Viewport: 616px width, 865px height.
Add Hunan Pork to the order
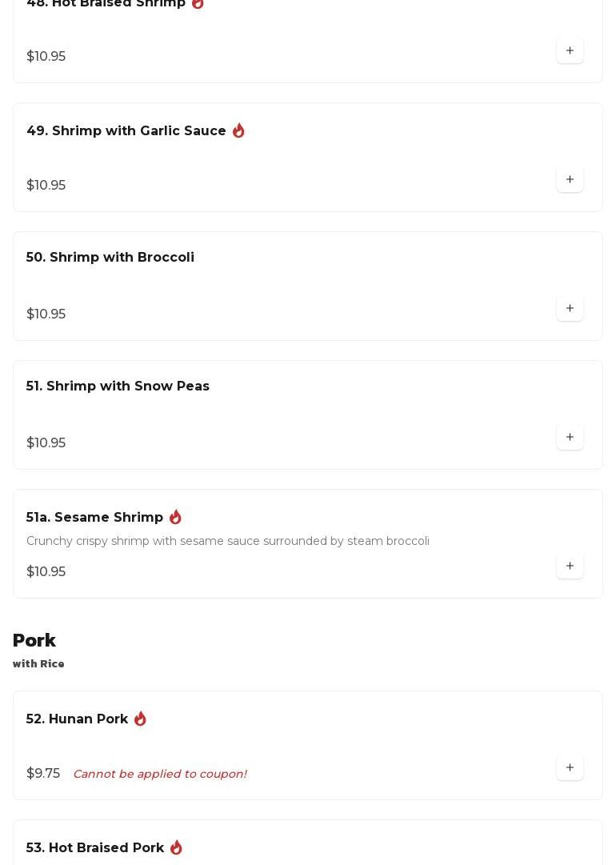[x=570, y=767]
